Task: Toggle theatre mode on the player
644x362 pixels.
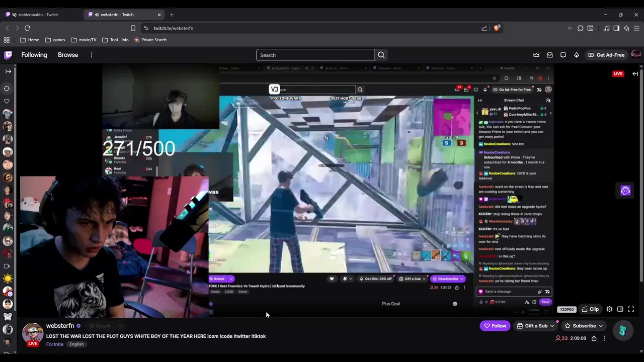Action: tap(620, 309)
